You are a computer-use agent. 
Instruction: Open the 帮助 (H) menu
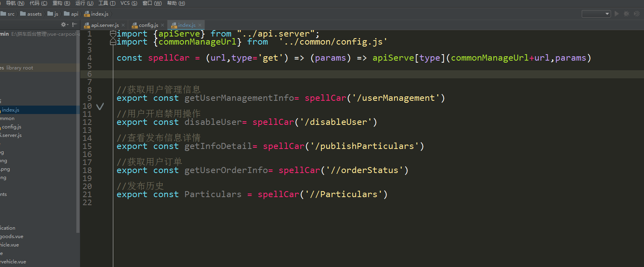click(176, 3)
